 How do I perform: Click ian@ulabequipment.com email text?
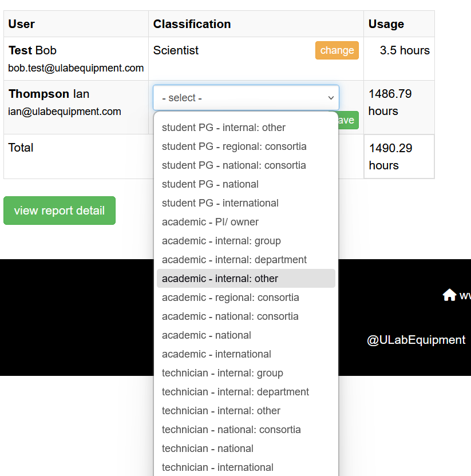(64, 112)
